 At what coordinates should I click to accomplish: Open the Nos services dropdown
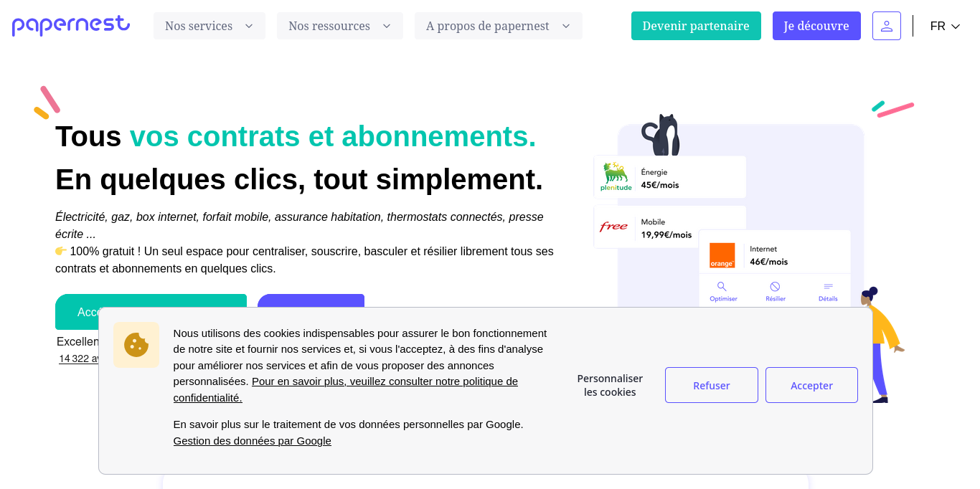209,25
